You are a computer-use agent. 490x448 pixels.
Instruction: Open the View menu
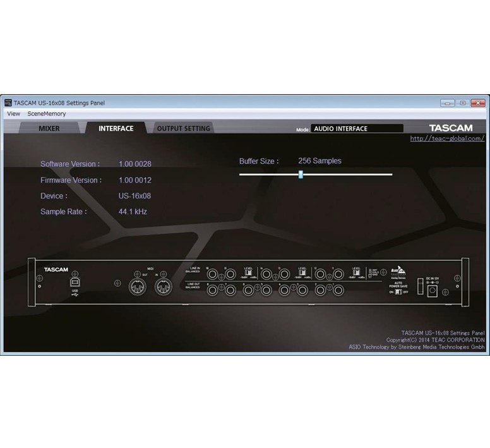pyautogui.click(x=13, y=114)
